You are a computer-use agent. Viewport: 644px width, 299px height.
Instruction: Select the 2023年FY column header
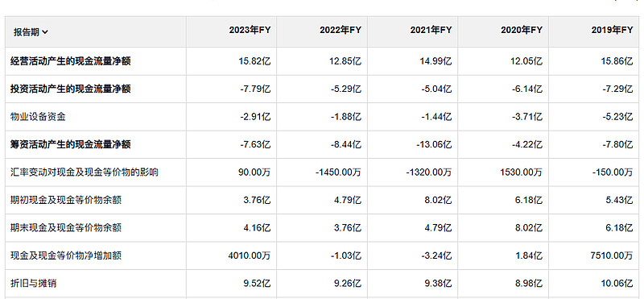click(x=250, y=31)
